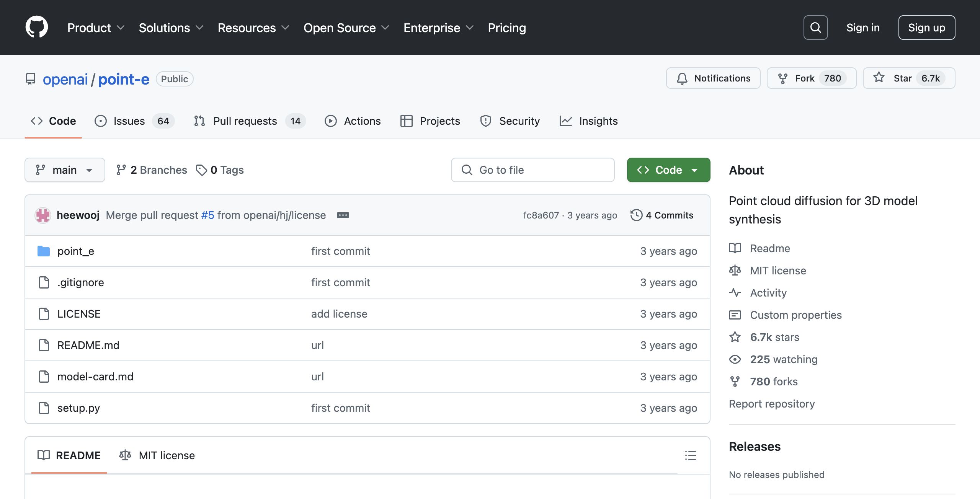Click the GitHub logo home icon
Viewport: 980px width, 499px height.
[x=37, y=27]
